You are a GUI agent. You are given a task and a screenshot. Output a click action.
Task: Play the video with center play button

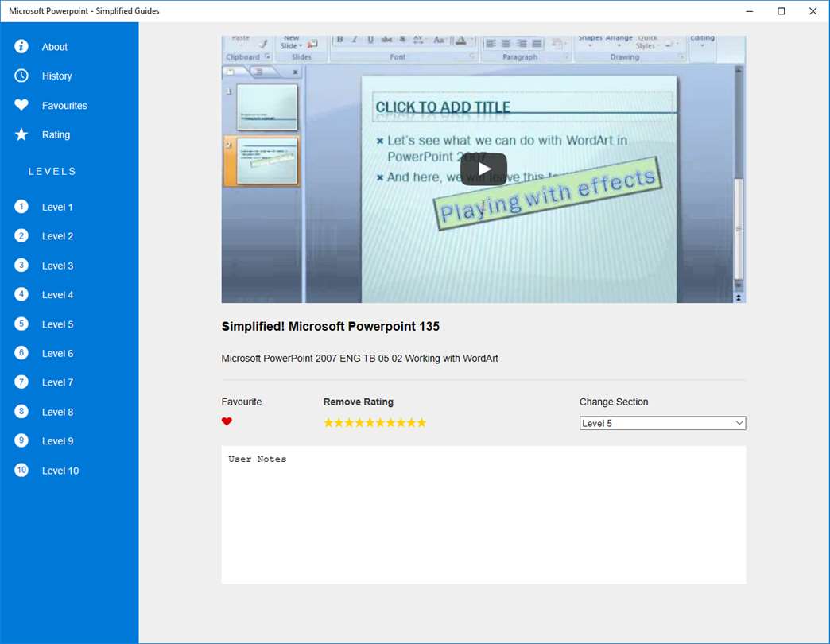point(483,169)
